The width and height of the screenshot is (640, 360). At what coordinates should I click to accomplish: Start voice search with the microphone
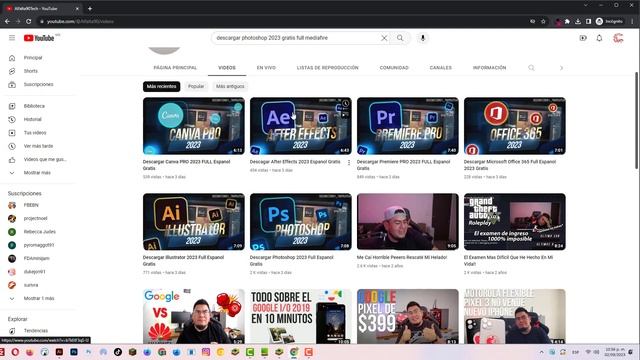(423, 38)
